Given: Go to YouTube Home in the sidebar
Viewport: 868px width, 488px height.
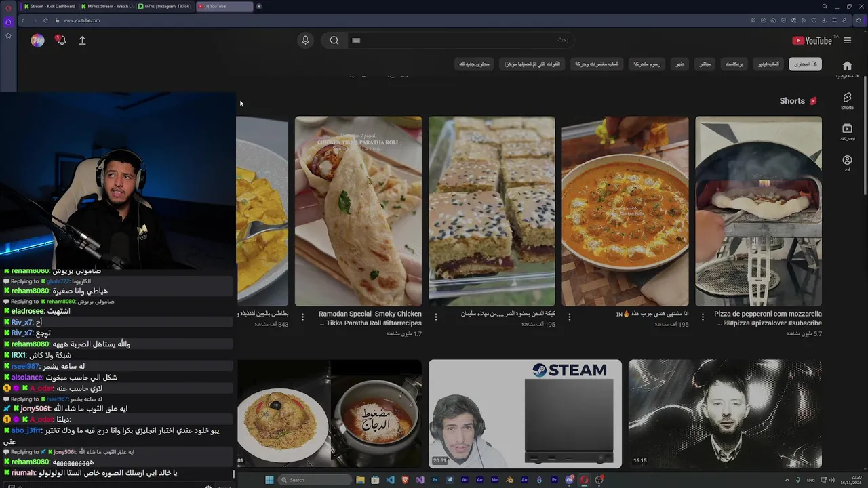Looking at the screenshot, I should coord(847,68).
